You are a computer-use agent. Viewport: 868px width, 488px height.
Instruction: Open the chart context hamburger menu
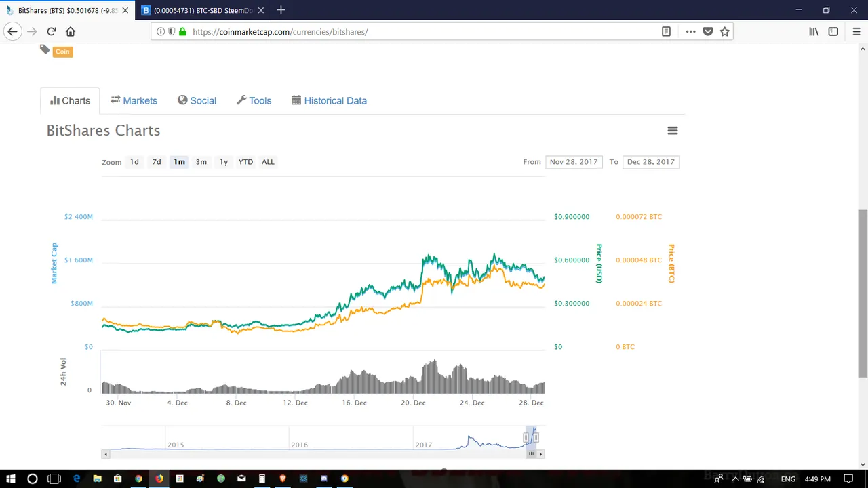673,131
